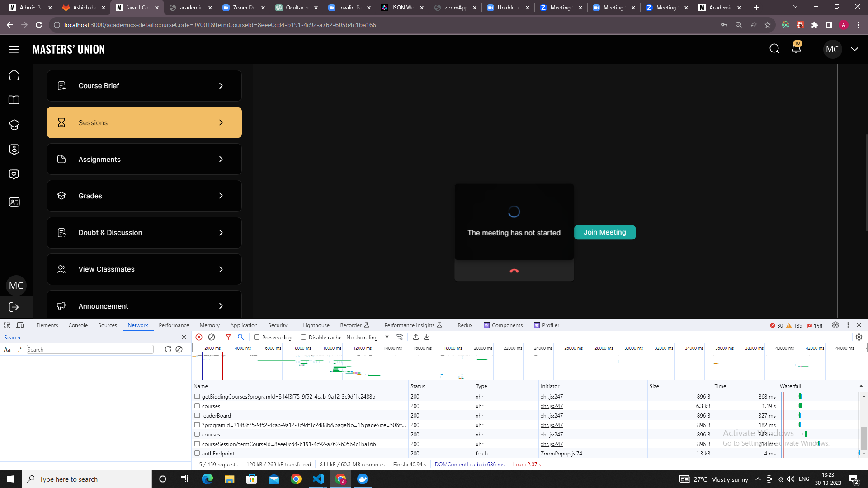Open the No throttling dropdown
Screen dimensions: 868x488
pos(367,337)
